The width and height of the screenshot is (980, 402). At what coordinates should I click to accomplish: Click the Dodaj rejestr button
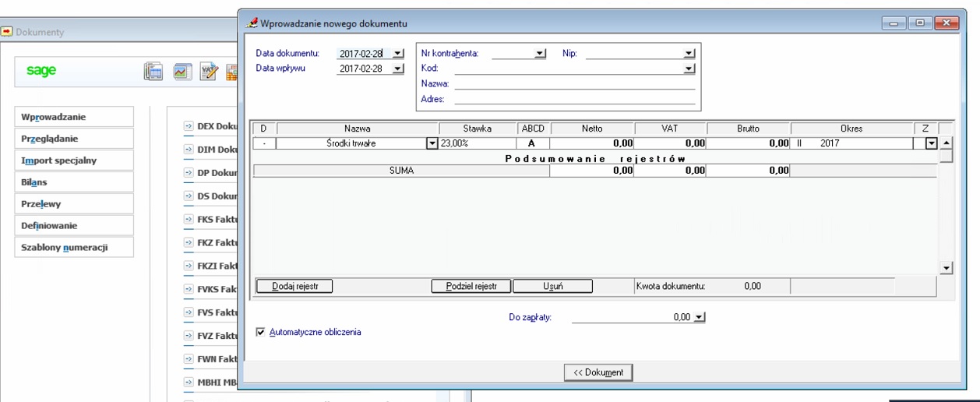(x=294, y=286)
